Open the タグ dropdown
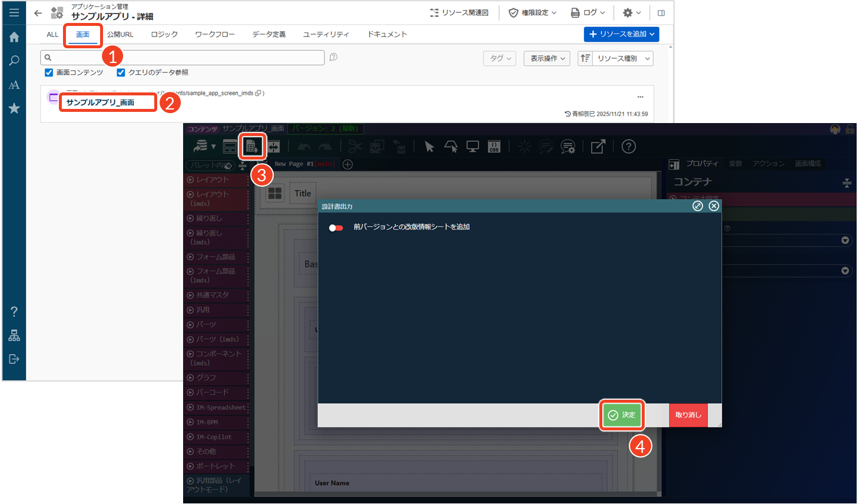The width and height of the screenshot is (859, 504). tap(500, 58)
